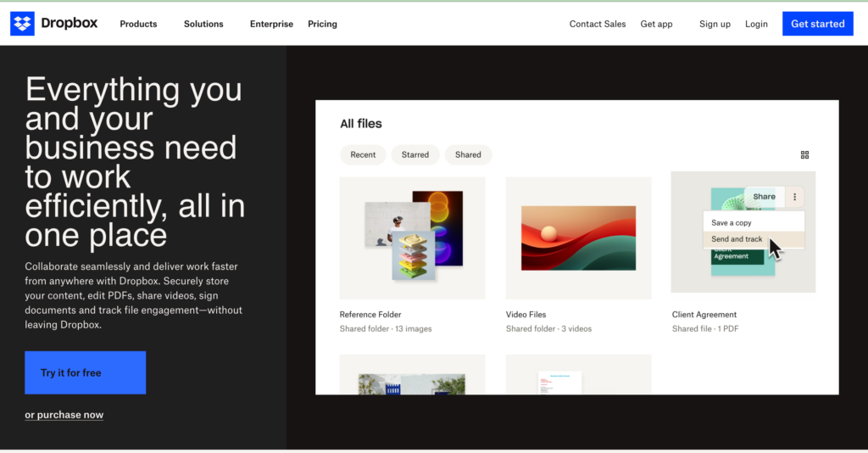Viewport: 868px width, 453px height.
Task: Click 'Shared file · 1 PDF' text
Action: [x=705, y=329]
